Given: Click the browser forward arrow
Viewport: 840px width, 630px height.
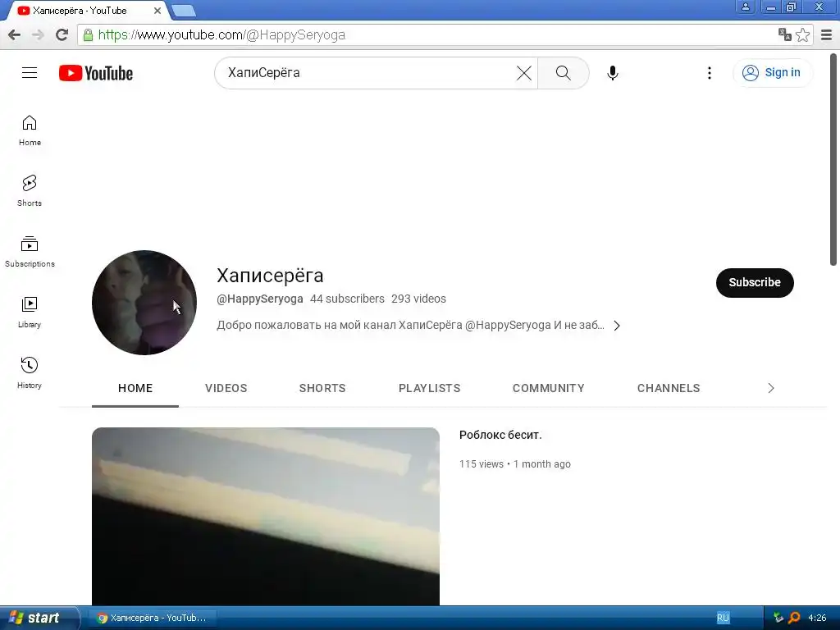Looking at the screenshot, I should [38, 34].
